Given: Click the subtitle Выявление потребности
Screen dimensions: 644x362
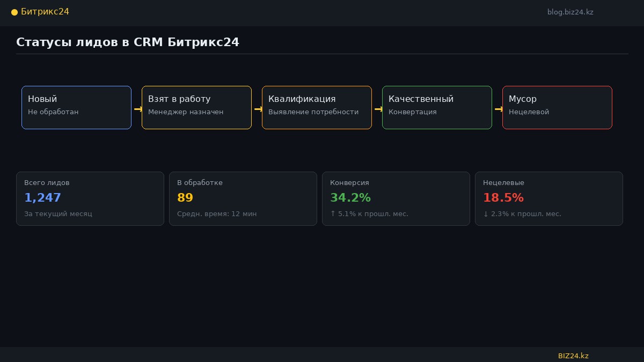Looking at the screenshot, I should [313, 112].
